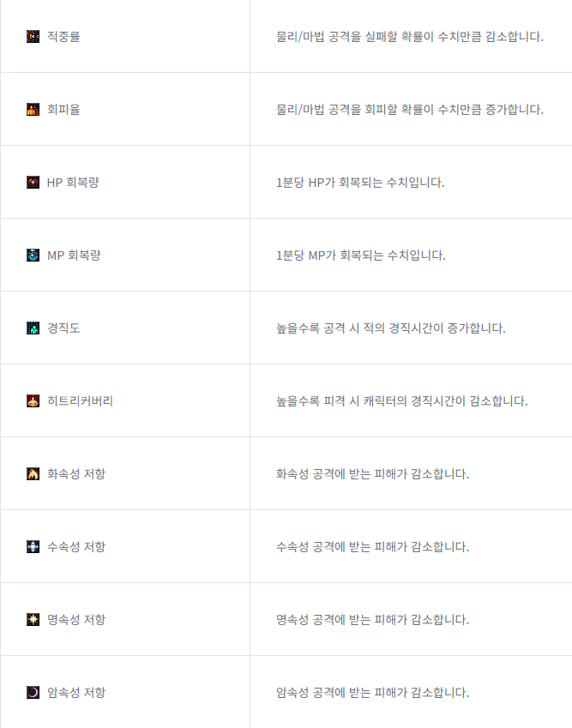
Task: Select the MP 회복량 potion icon
Action: (x=33, y=255)
